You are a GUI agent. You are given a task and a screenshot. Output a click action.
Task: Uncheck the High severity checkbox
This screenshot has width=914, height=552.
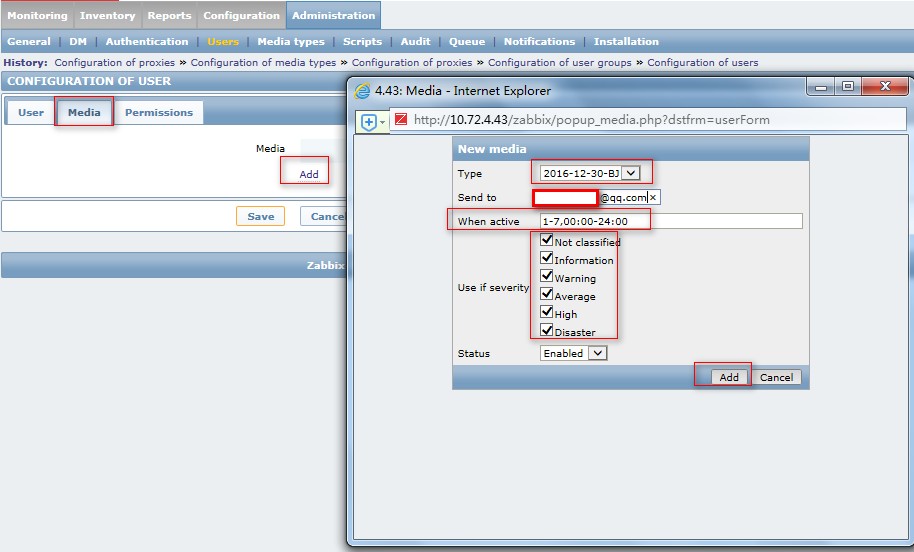click(547, 312)
